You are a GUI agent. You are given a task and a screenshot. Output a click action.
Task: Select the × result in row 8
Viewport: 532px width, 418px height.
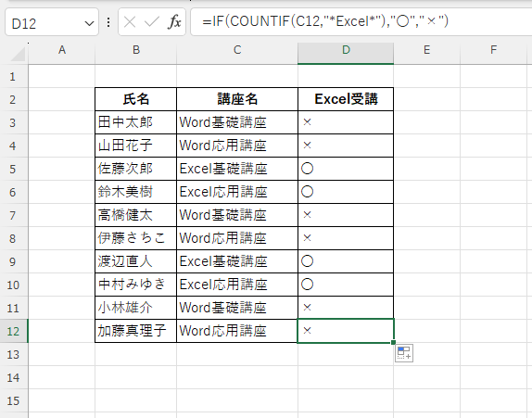pyautogui.click(x=346, y=238)
